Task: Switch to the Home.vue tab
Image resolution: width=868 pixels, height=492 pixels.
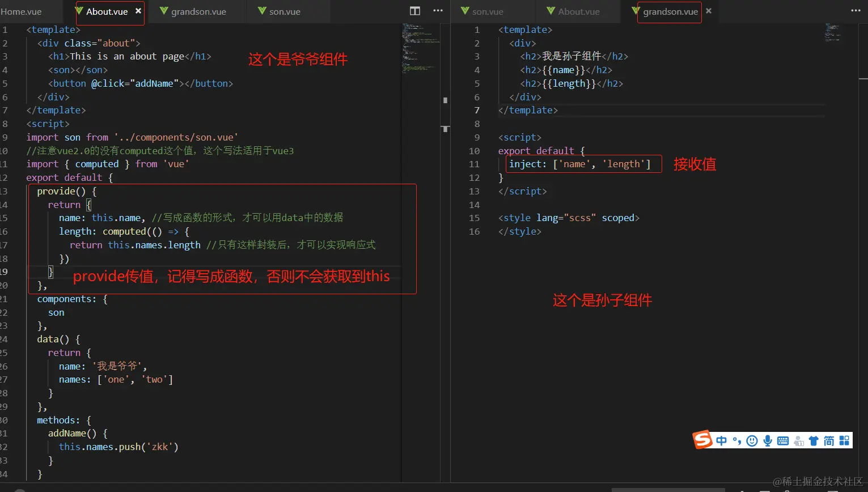Action: pyautogui.click(x=22, y=11)
